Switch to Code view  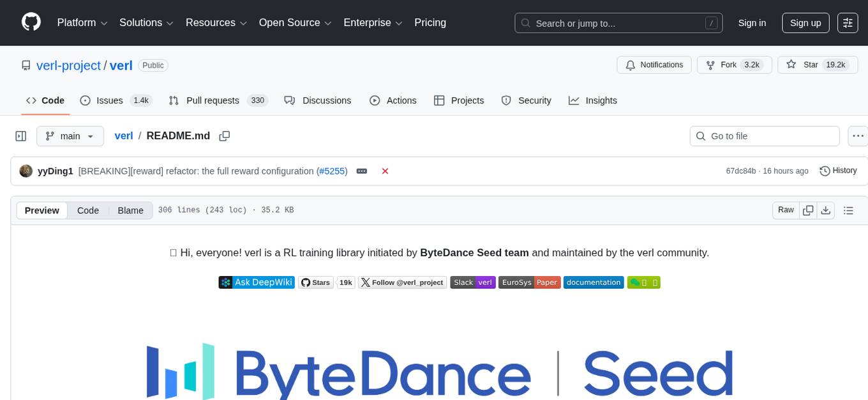point(88,210)
